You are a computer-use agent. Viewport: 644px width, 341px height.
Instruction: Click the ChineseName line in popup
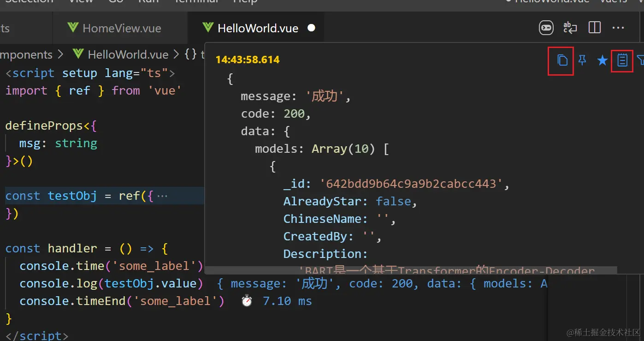tap(339, 219)
